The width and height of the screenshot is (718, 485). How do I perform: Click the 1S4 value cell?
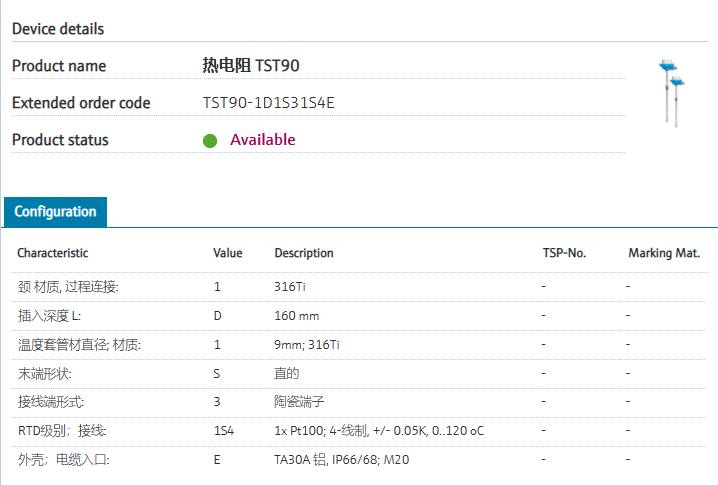[224, 431]
